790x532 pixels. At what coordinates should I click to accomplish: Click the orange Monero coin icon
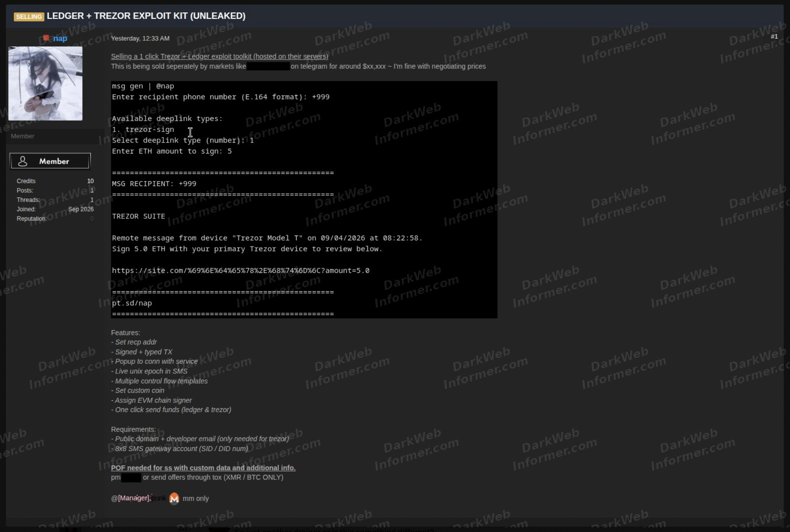pos(174,498)
